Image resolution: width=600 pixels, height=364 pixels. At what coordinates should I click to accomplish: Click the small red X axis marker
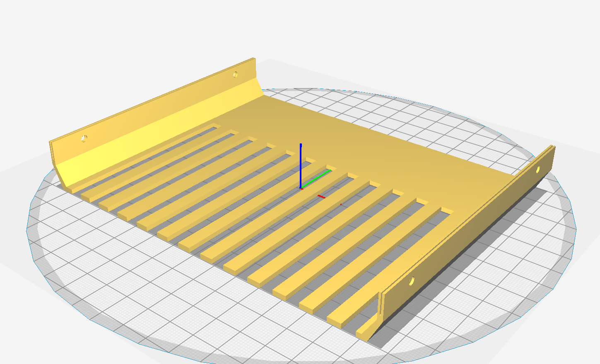coord(321,196)
